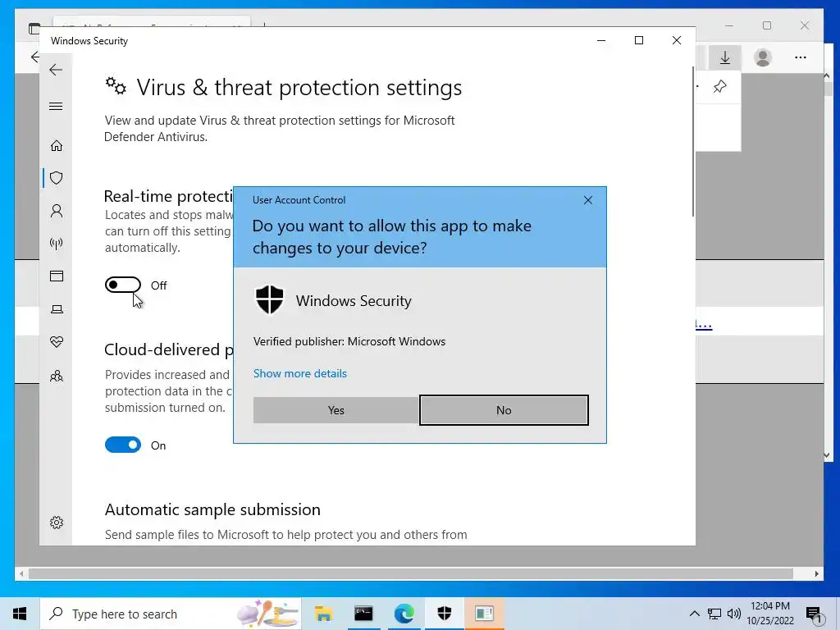Minimize the Windows Security window
Screen dimensions: 840x630
[601, 41]
